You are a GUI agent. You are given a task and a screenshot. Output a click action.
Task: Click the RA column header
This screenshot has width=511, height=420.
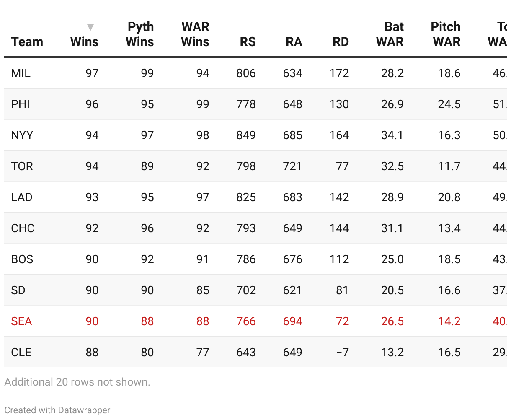point(294,42)
